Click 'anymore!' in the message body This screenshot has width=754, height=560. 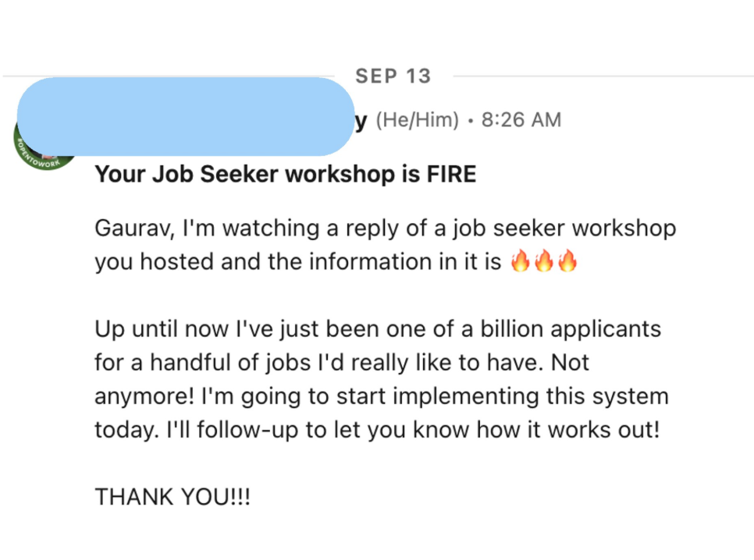(144, 396)
